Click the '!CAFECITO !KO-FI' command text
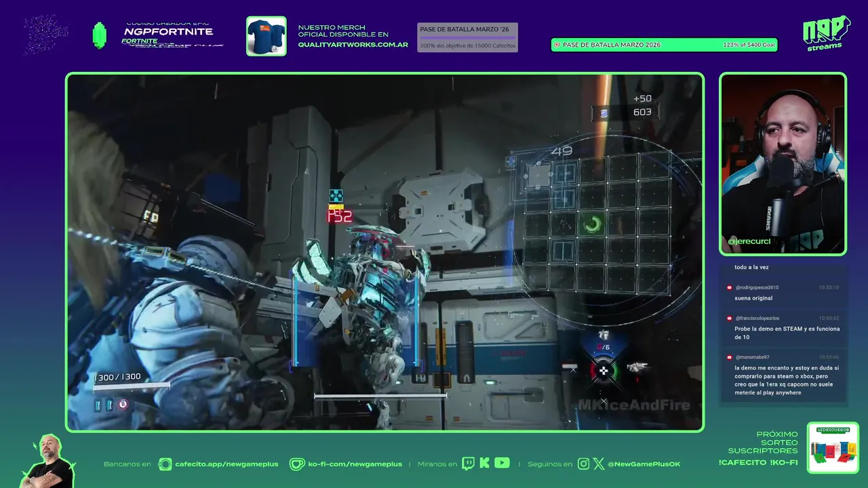The width and height of the screenshot is (868, 488). point(758,463)
